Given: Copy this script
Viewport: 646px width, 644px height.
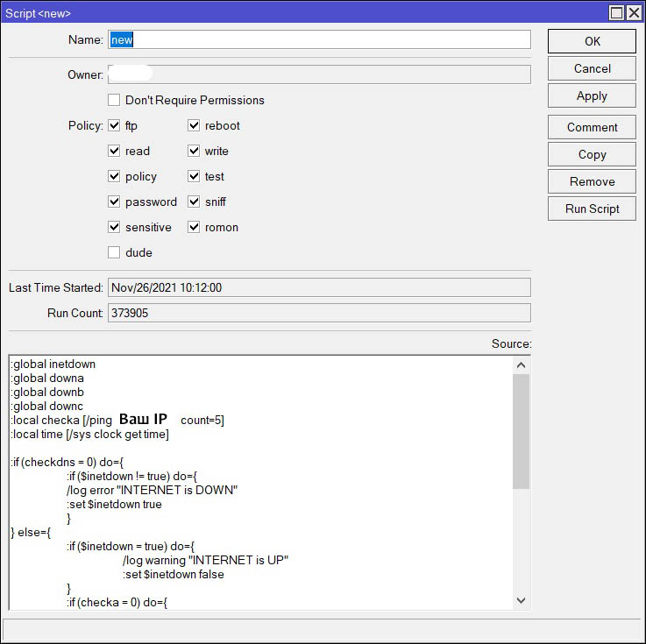Looking at the screenshot, I should coord(592,154).
